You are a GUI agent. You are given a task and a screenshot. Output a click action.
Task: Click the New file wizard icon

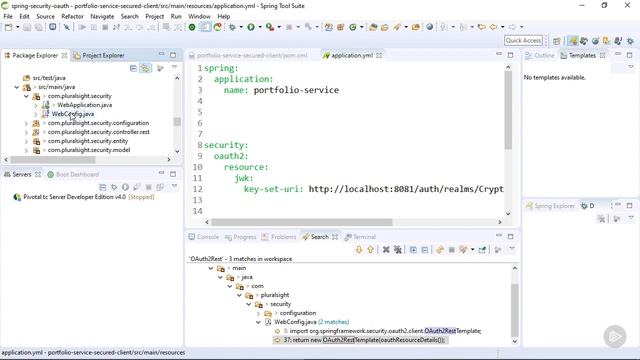click(9, 27)
